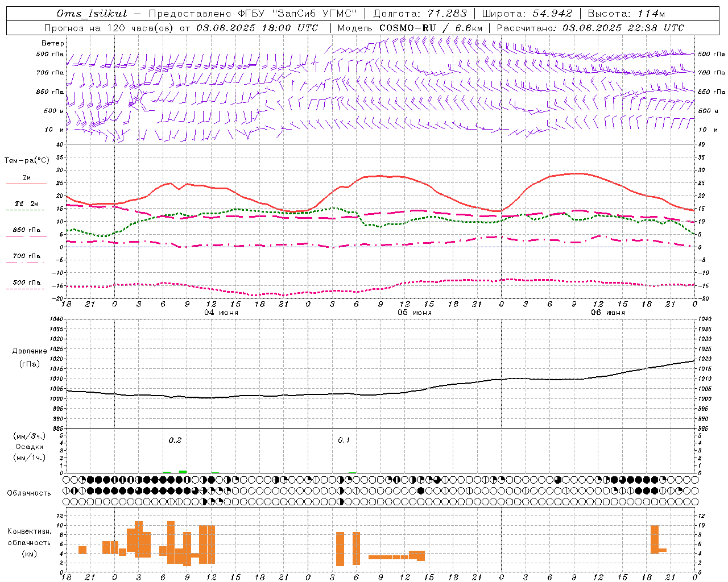Screen dimensions: 728x582
Task: Click the 0.1 precipitation amount value
Action: [344, 440]
